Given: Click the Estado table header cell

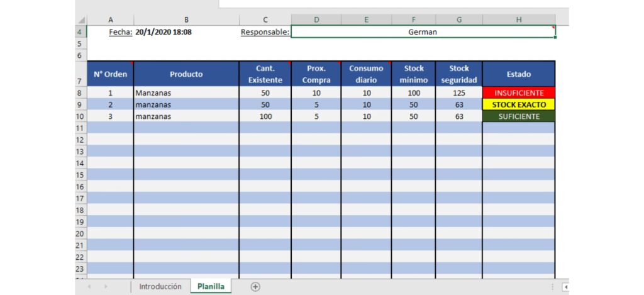Looking at the screenshot, I should click(518, 74).
